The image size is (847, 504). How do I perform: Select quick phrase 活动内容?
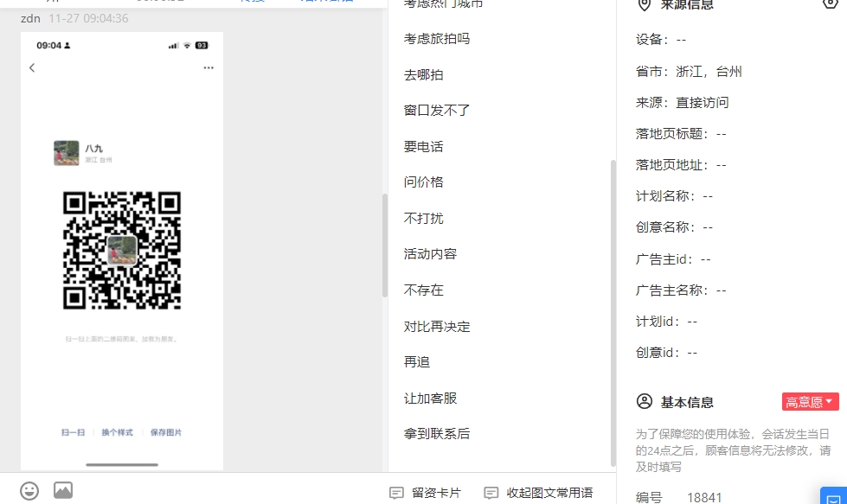point(430,254)
